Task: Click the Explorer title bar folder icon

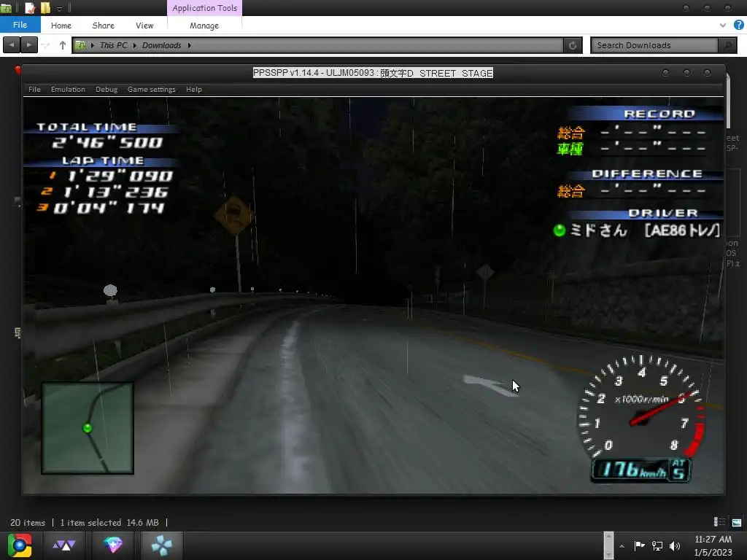Action: coord(6,8)
